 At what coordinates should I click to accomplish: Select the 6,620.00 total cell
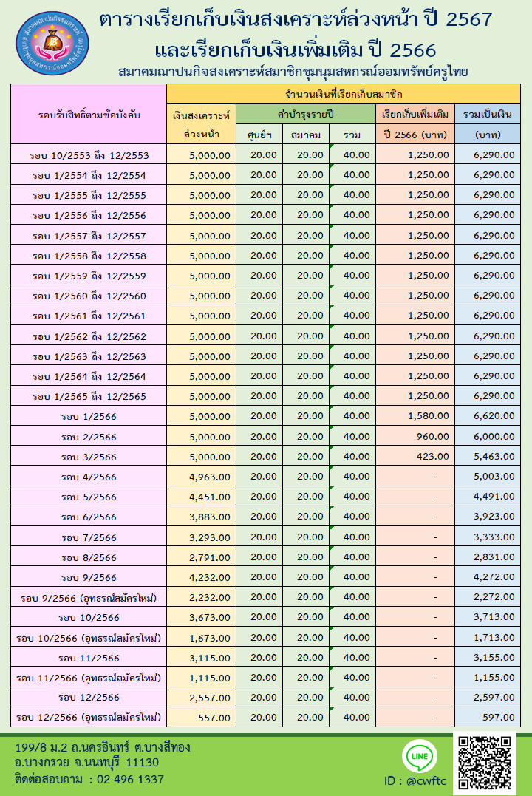[x=494, y=416]
